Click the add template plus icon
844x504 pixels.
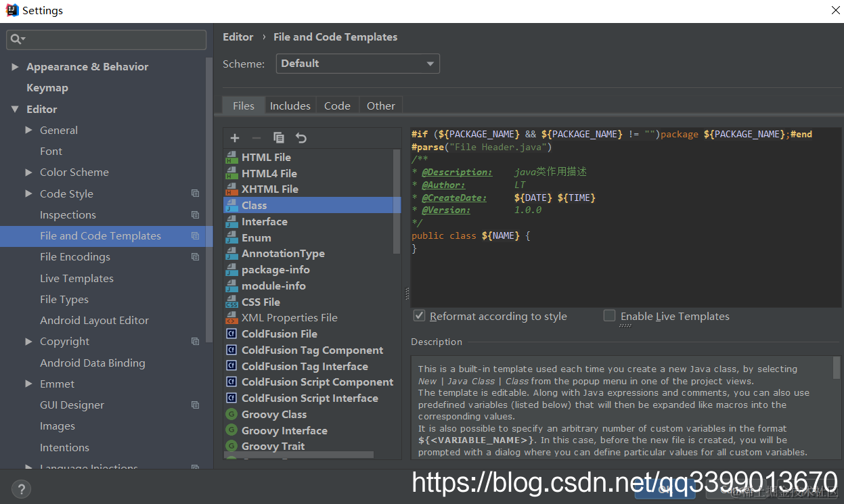(235, 138)
